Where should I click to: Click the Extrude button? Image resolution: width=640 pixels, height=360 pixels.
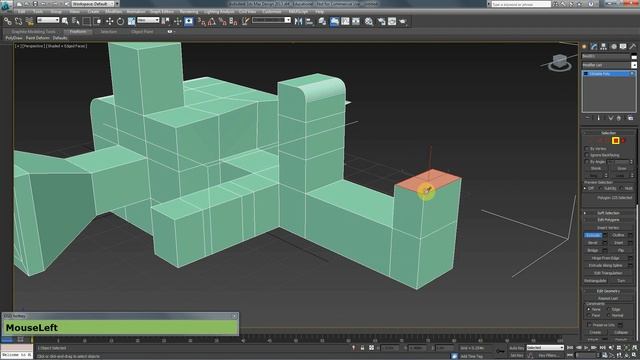[593, 235]
